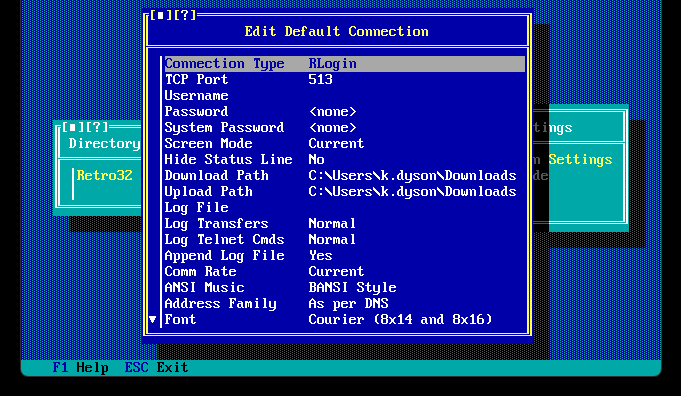Image resolution: width=681 pixels, height=396 pixels.
Task: Click ESC Exit in the status bar
Action: point(157,367)
